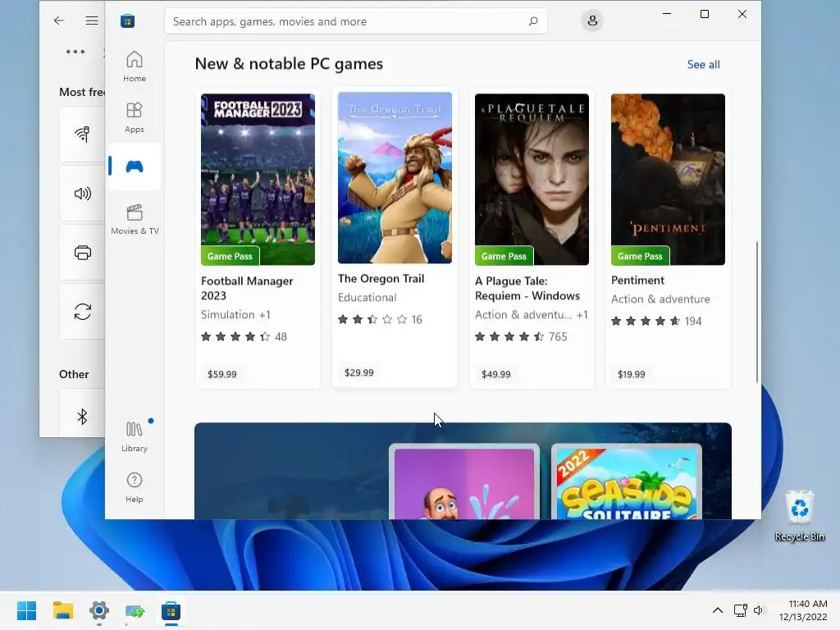
Task: Open A Plague Tale Requiem cover image
Action: (x=532, y=179)
